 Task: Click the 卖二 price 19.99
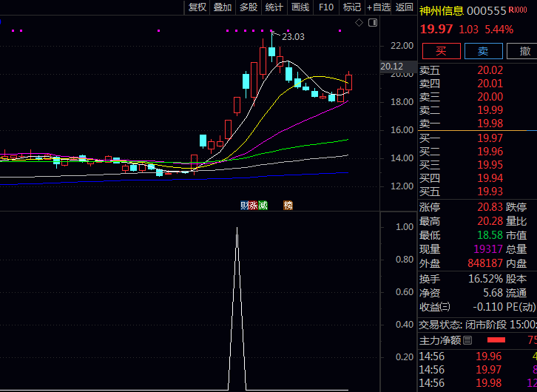490,110
